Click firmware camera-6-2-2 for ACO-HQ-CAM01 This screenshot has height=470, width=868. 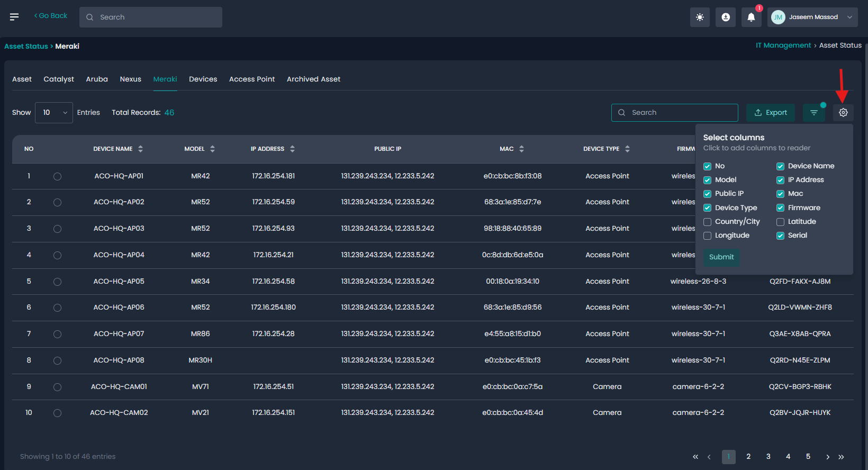coord(699,387)
